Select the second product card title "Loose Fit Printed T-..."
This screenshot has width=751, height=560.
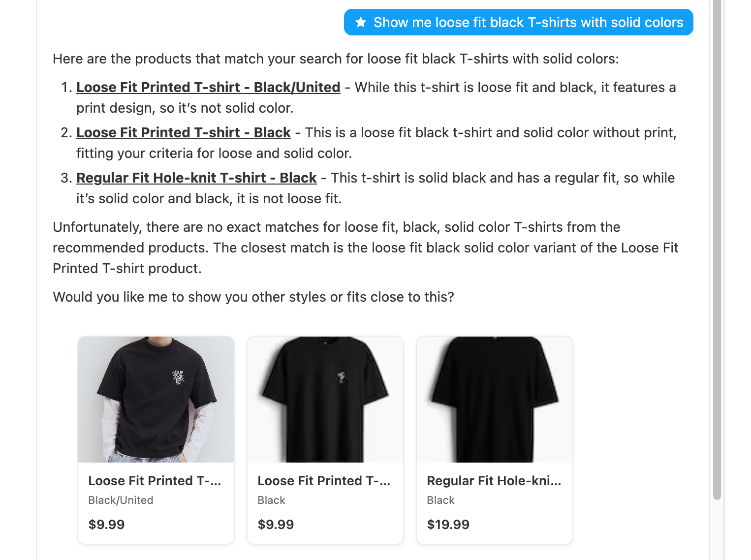coord(324,481)
